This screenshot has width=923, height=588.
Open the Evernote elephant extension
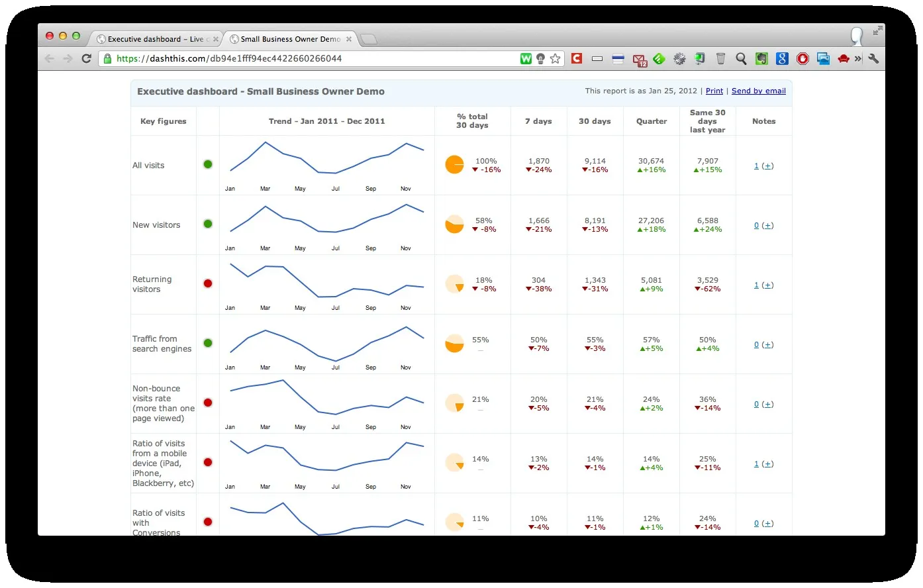click(x=761, y=59)
